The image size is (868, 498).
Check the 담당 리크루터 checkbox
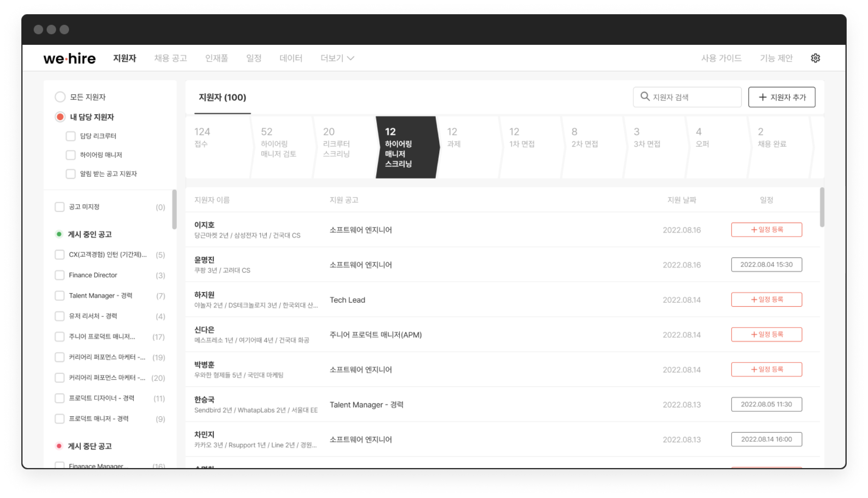click(x=70, y=136)
